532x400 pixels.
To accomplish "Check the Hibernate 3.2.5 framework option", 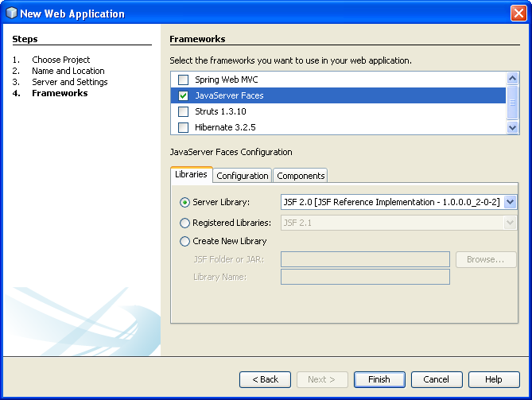I will coord(184,127).
